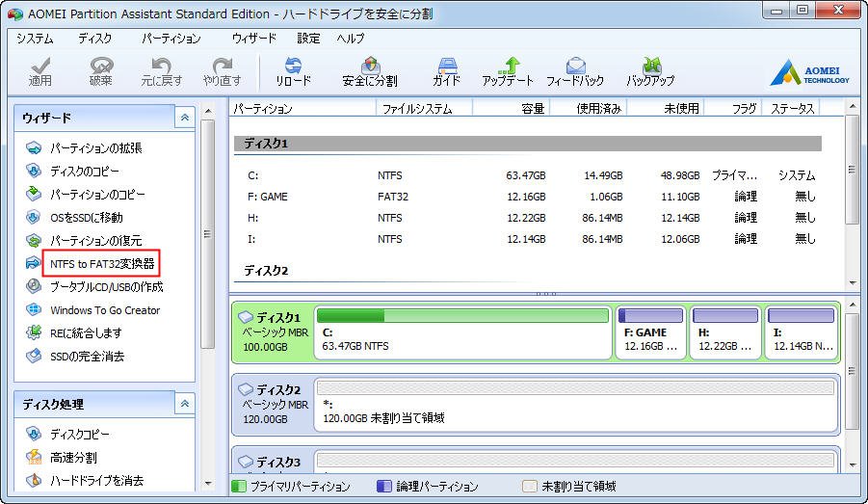Click the パーティションの復元 wizard icon
Viewport: 868px width, 504px height.
34,240
